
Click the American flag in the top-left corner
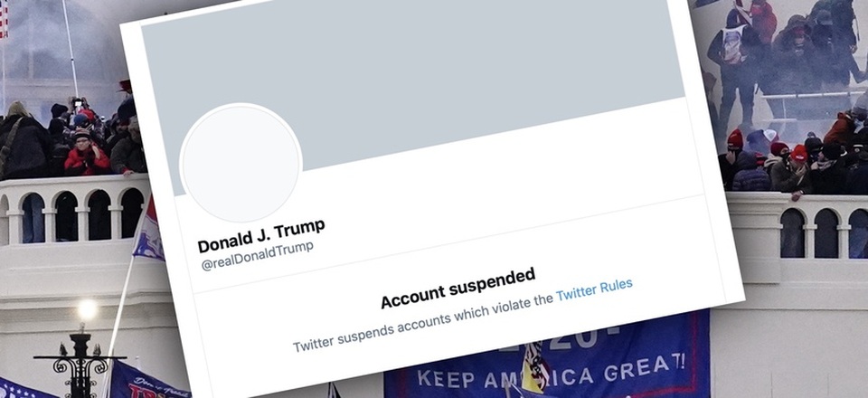click(x=4, y=19)
